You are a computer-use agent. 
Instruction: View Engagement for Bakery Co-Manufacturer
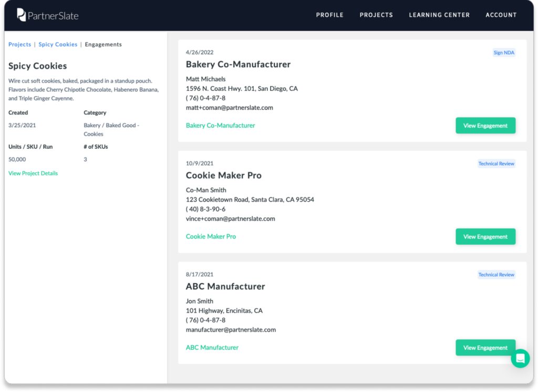point(485,126)
